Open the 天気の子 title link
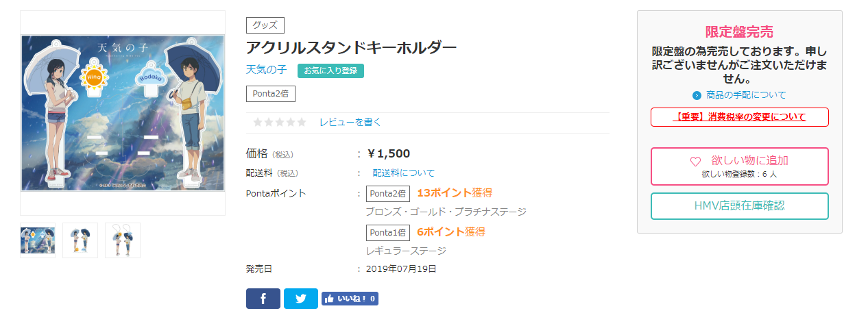This screenshot has width=868, height=326. tap(267, 70)
